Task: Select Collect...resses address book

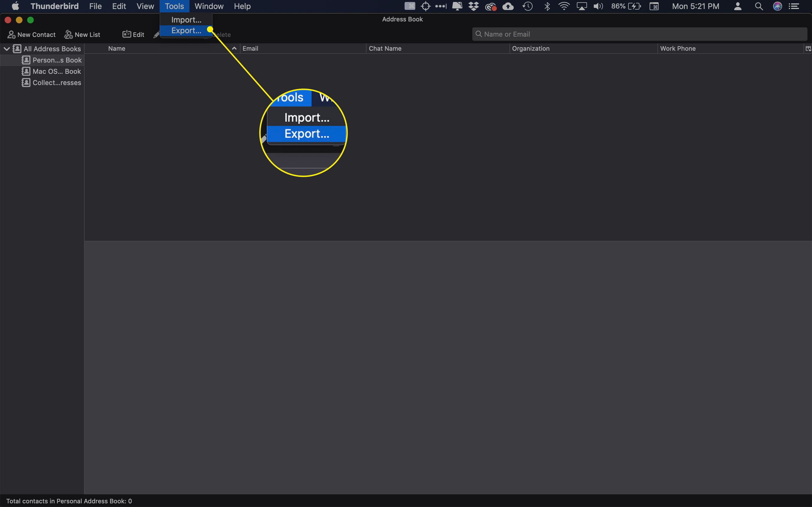Action: click(56, 82)
